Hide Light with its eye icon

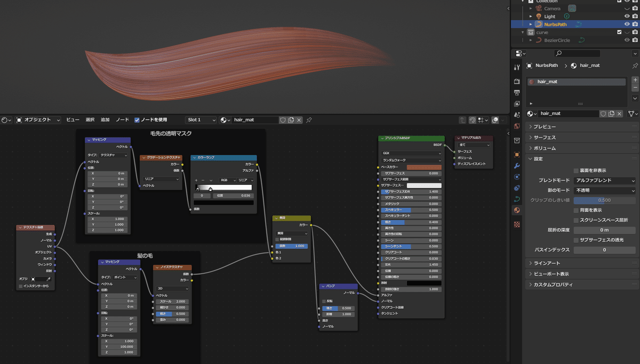[x=627, y=17]
